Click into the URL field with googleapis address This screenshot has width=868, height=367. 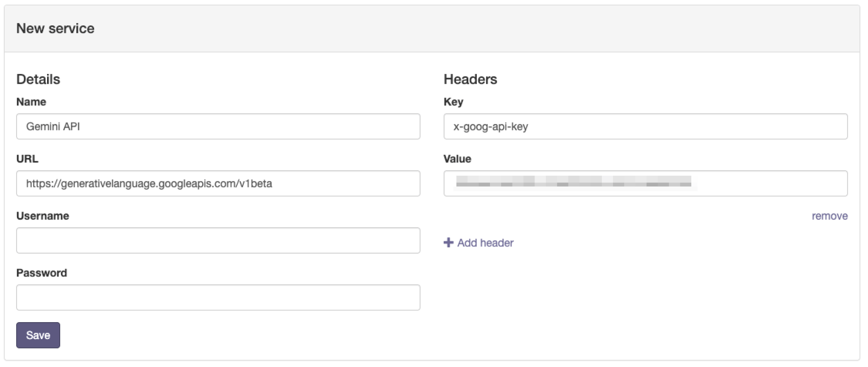click(218, 183)
